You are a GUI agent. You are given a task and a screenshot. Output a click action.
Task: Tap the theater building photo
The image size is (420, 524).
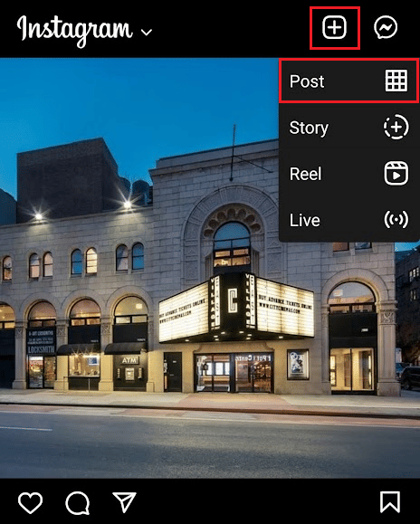(200, 267)
